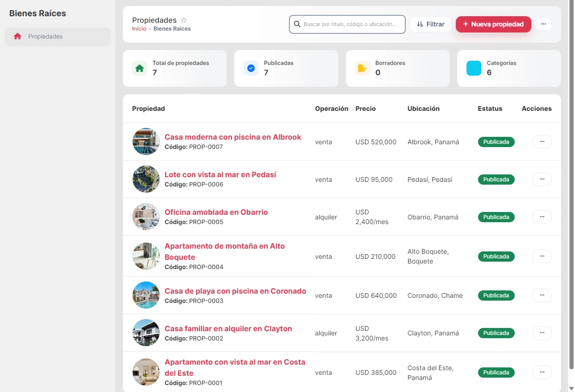The image size is (575, 392).
Task: Open the more options menu beside Nueva propiedad
Action: (543, 24)
